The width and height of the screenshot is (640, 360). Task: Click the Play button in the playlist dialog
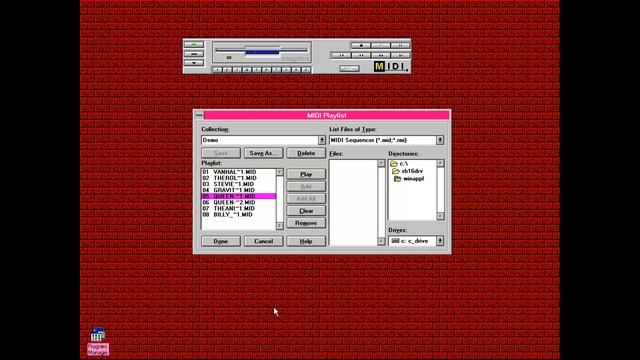tap(306, 174)
